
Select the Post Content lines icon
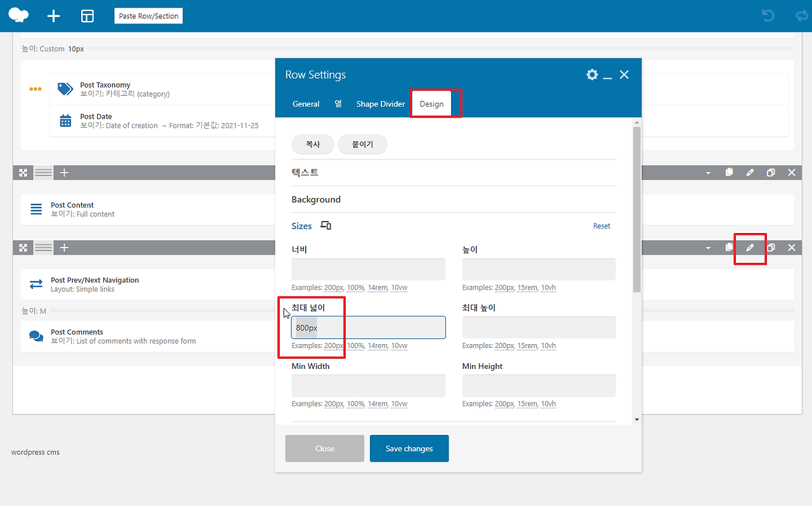tap(36, 209)
